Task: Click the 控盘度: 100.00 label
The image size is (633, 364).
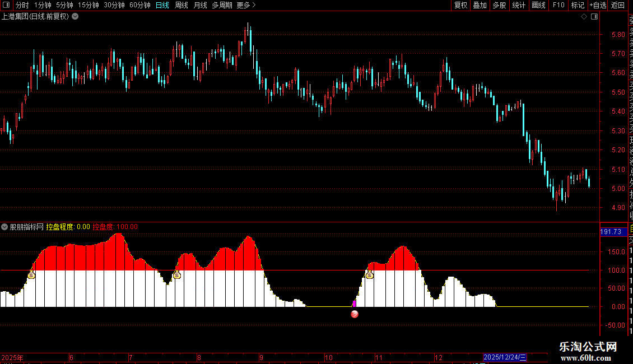Action: click(115, 227)
